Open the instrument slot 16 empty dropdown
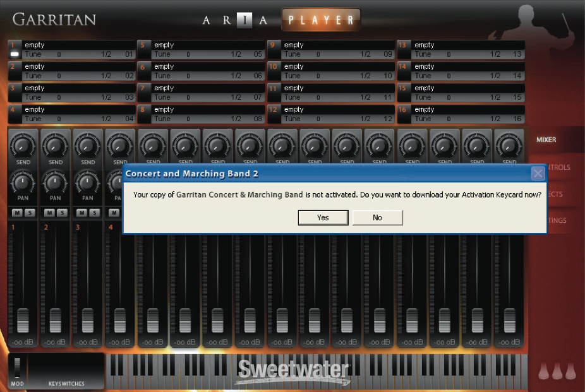Image resolution: width=585 pixels, height=392 pixels. (467, 109)
